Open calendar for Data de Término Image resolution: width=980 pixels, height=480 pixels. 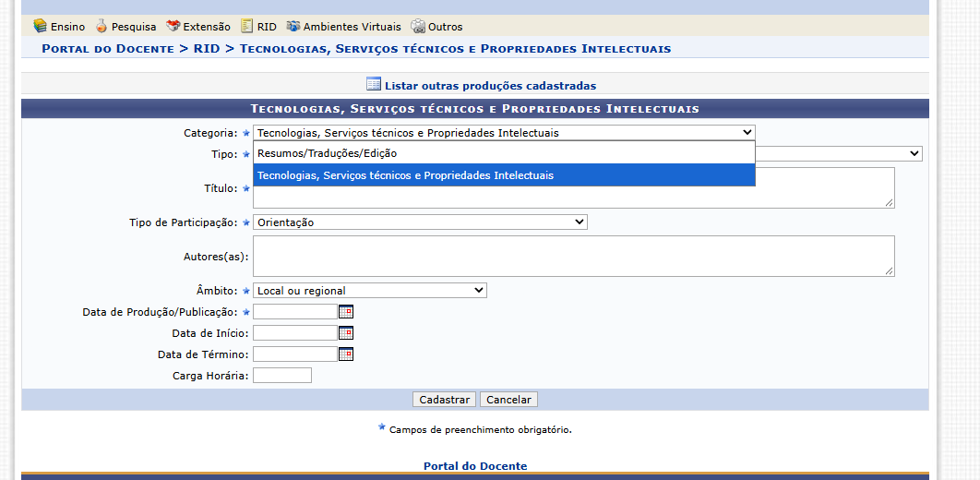(346, 354)
